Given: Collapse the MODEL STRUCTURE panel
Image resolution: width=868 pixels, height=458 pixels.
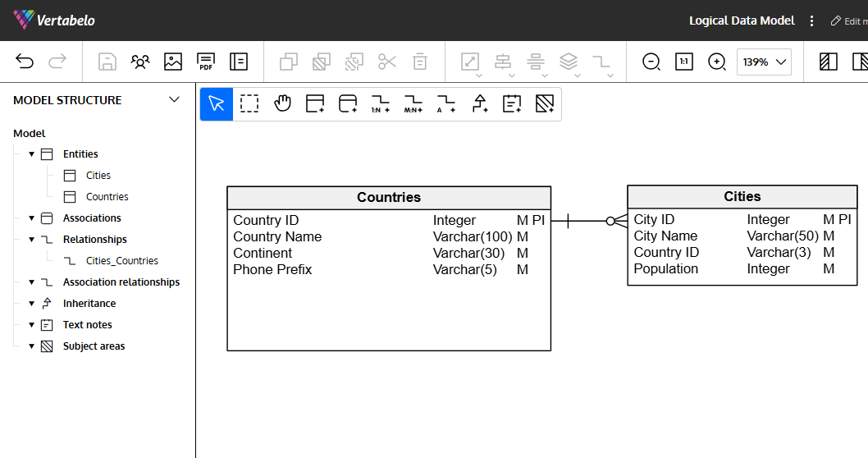Looking at the screenshot, I should click(x=174, y=99).
